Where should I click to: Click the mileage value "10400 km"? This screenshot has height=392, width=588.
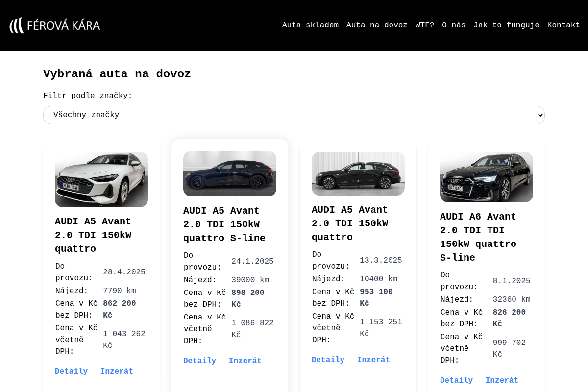[379, 279]
